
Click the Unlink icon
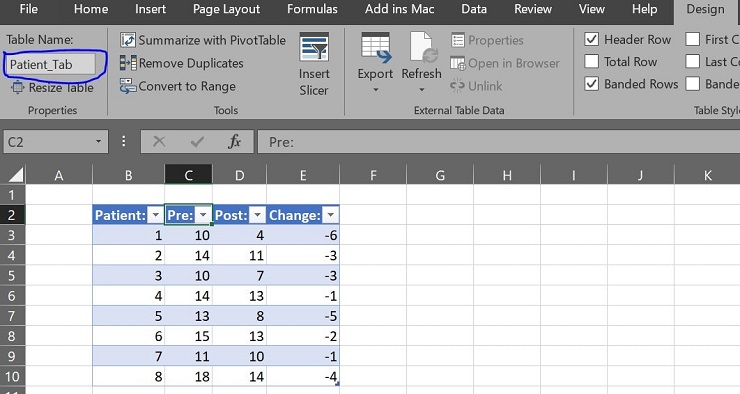click(457, 86)
